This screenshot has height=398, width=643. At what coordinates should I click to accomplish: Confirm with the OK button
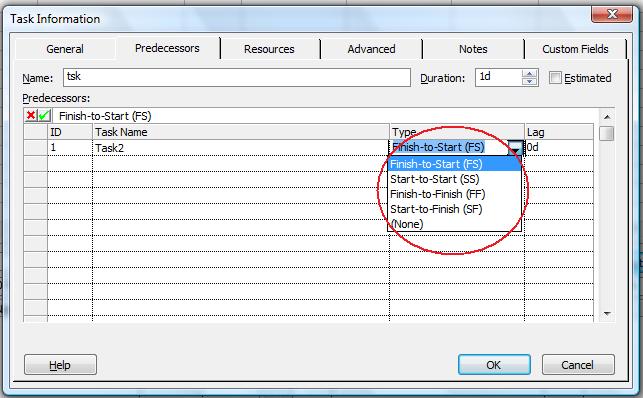[x=494, y=365]
